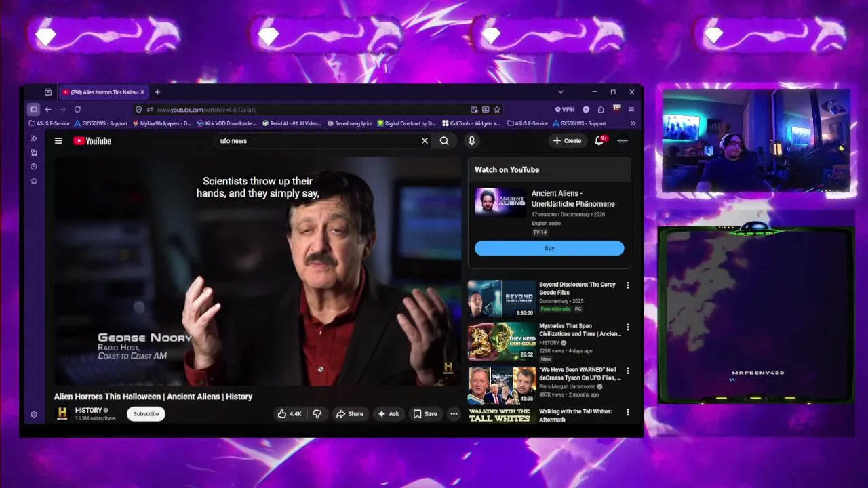The image size is (868, 488).
Task: Toggle the VPN button
Action: (x=565, y=109)
